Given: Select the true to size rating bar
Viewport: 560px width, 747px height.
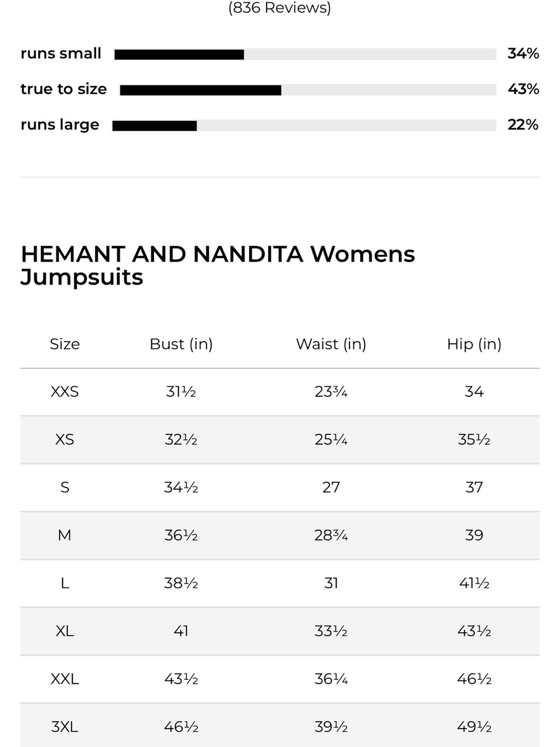Looking at the screenshot, I should pyautogui.click(x=308, y=90).
